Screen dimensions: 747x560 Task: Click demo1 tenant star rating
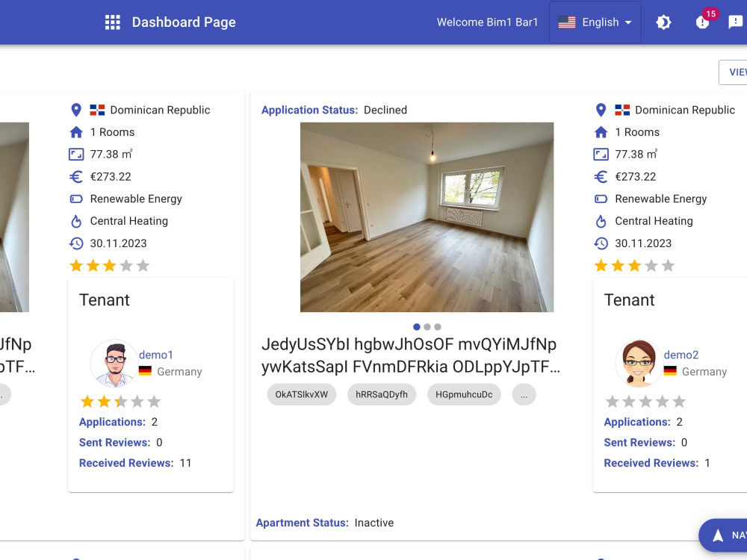click(x=120, y=402)
